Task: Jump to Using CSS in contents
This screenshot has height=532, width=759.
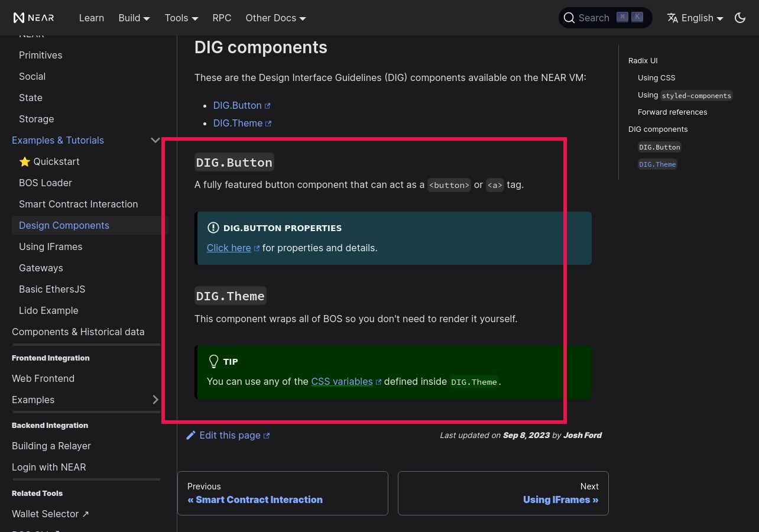Action: tap(656, 77)
